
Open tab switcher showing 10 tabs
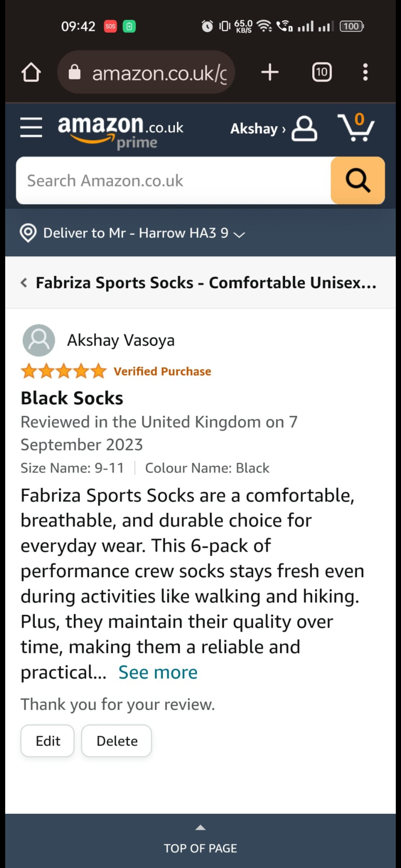[x=322, y=72]
